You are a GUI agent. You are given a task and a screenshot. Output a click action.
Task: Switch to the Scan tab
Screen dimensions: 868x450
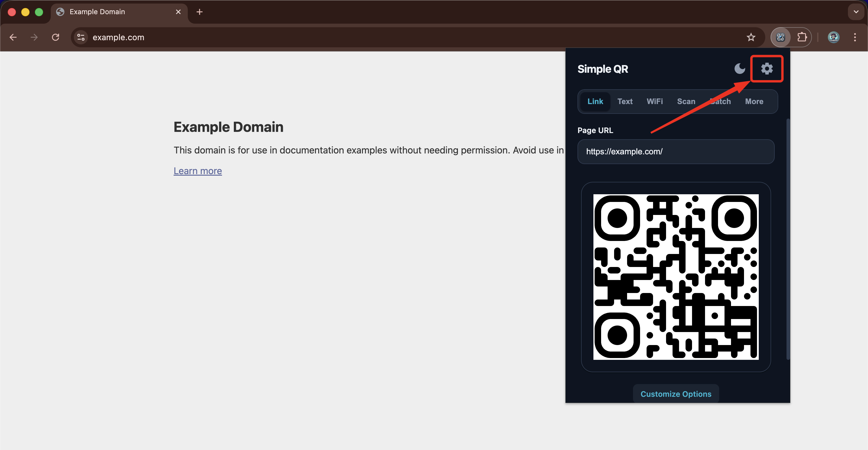click(x=686, y=101)
